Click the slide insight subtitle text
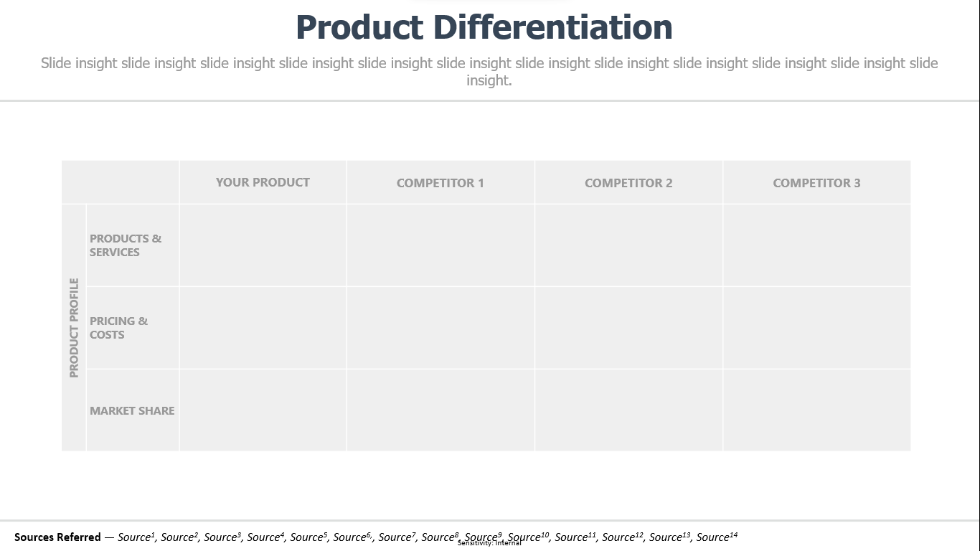980x551 pixels. click(x=489, y=72)
